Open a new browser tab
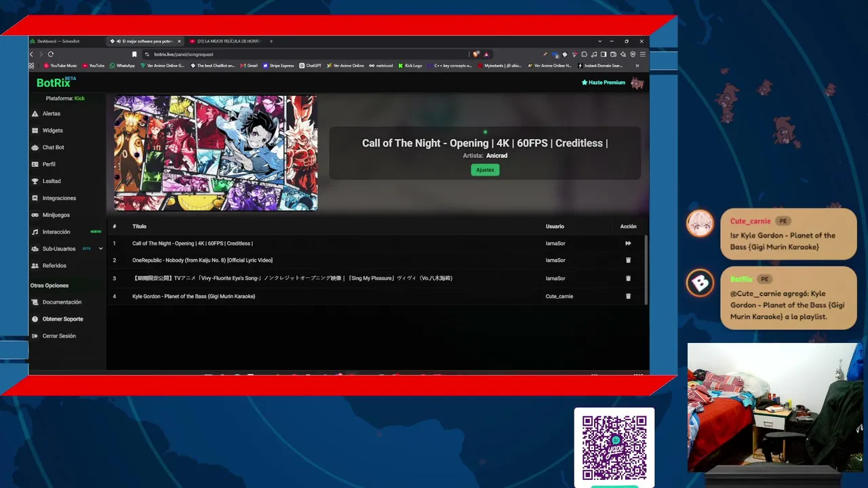 (x=271, y=41)
